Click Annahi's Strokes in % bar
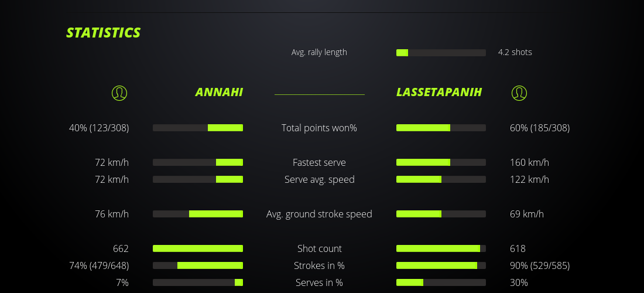Image resolution: width=644 pixels, height=293 pixels. pyautogui.click(x=198, y=265)
